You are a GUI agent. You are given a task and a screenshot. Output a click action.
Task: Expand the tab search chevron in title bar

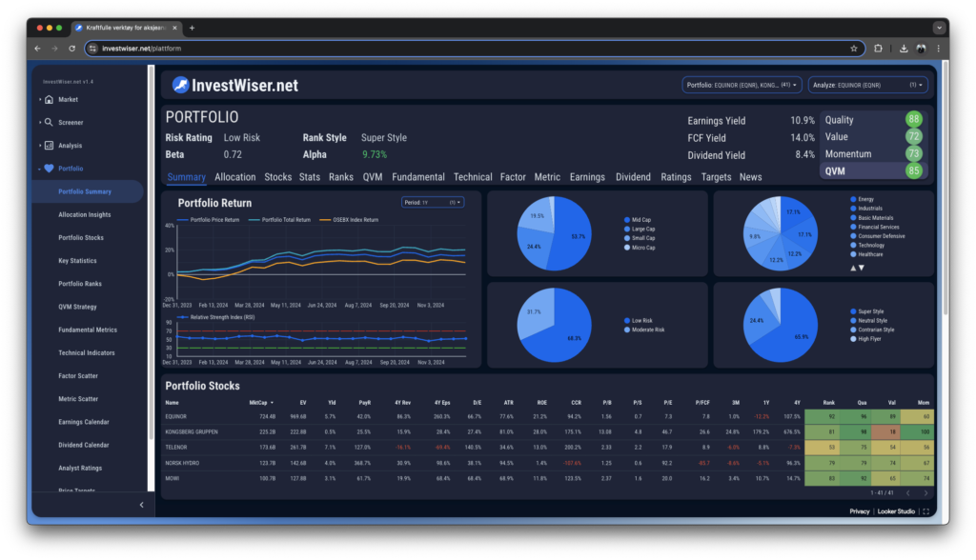[939, 28]
